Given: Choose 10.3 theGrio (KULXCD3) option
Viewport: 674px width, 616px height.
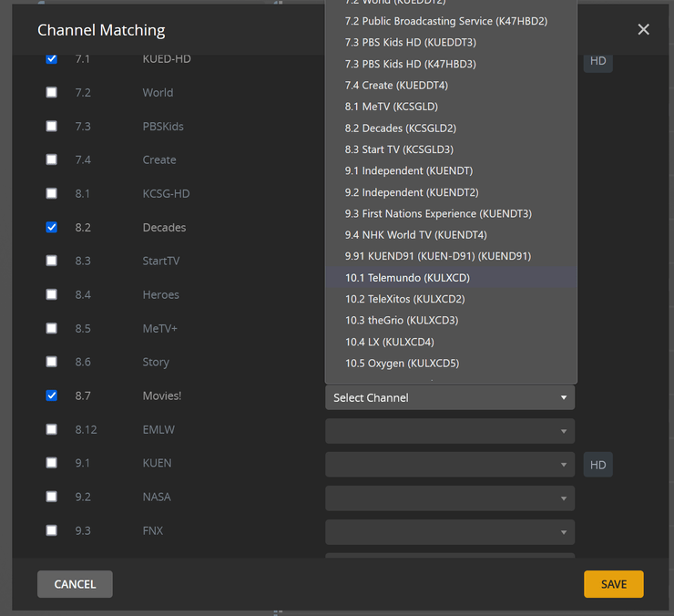Looking at the screenshot, I should coord(451,320).
